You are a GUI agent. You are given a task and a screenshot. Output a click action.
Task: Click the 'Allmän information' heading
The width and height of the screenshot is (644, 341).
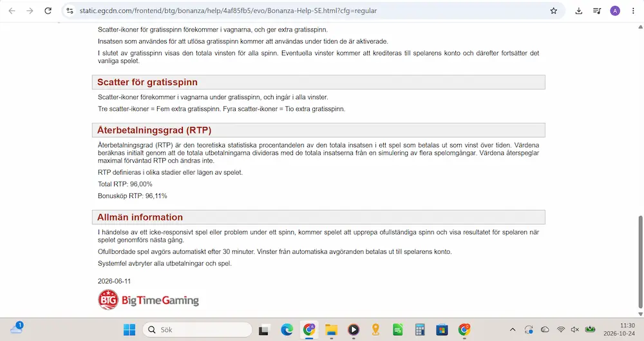[x=140, y=217]
